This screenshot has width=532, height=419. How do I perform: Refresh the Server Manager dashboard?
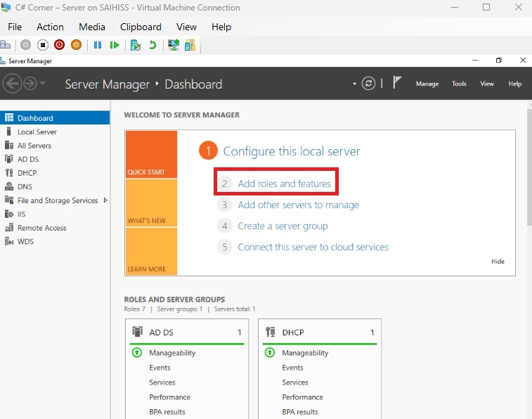(368, 84)
